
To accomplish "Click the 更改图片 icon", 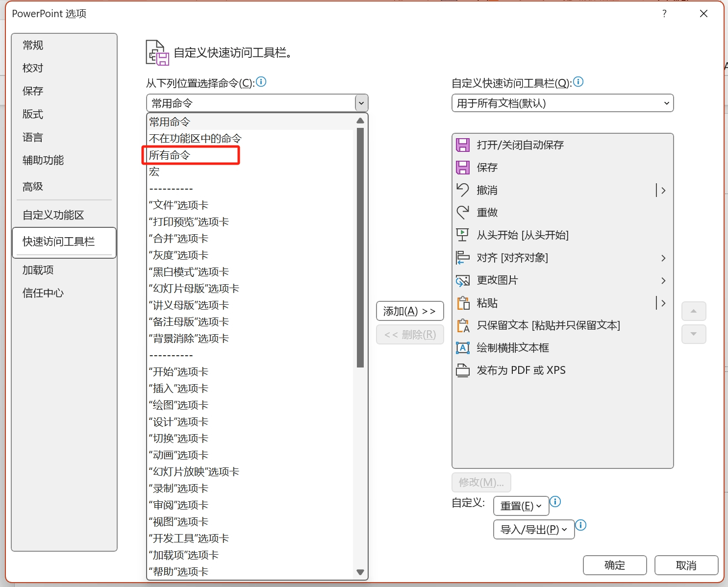I will coord(463,280).
